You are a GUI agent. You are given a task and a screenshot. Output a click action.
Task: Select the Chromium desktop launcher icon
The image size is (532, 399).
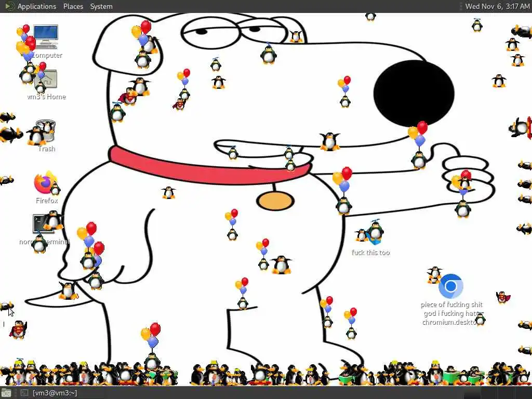coord(450,286)
